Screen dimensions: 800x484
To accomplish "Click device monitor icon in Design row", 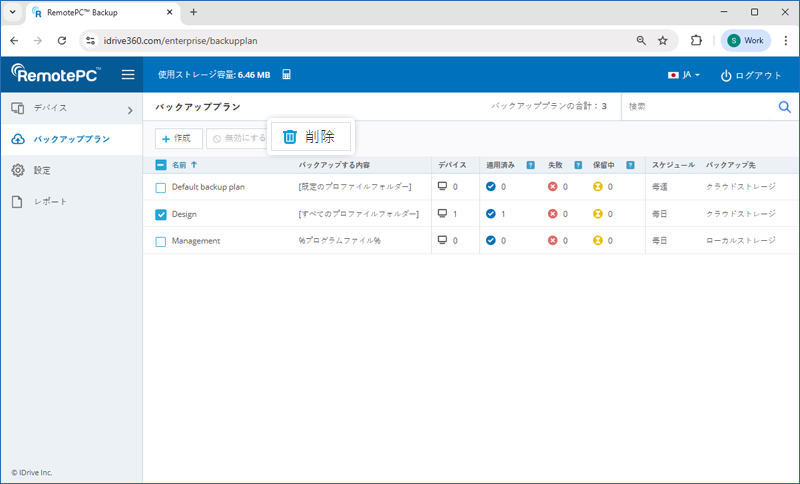I will (x=442, y=213).
